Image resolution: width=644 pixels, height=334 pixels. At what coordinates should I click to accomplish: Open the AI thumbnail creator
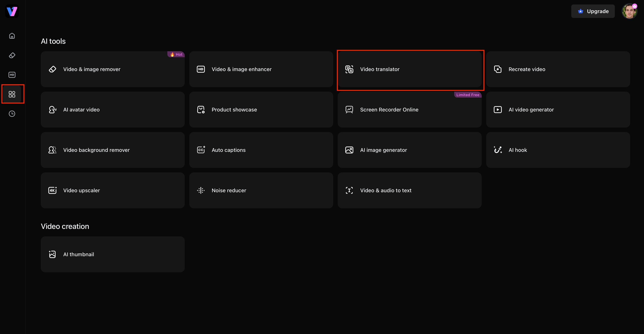click(x=113, y=254)
